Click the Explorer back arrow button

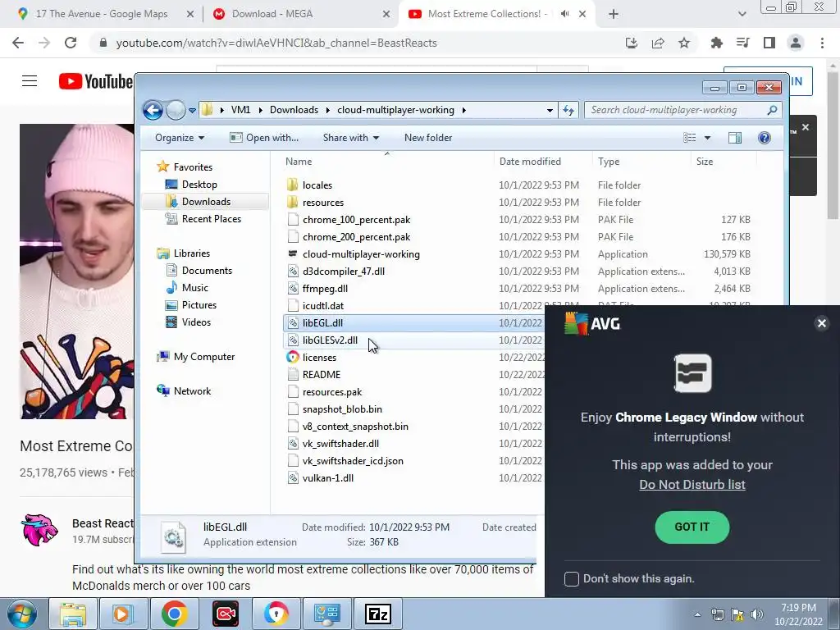tap(153, 111)
